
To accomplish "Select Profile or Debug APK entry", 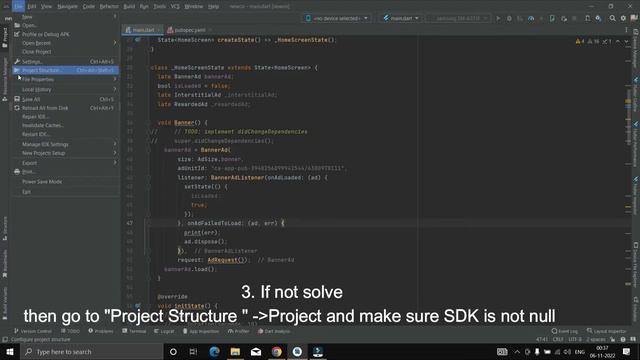I will pyautogui.click(x=66, y=34).
